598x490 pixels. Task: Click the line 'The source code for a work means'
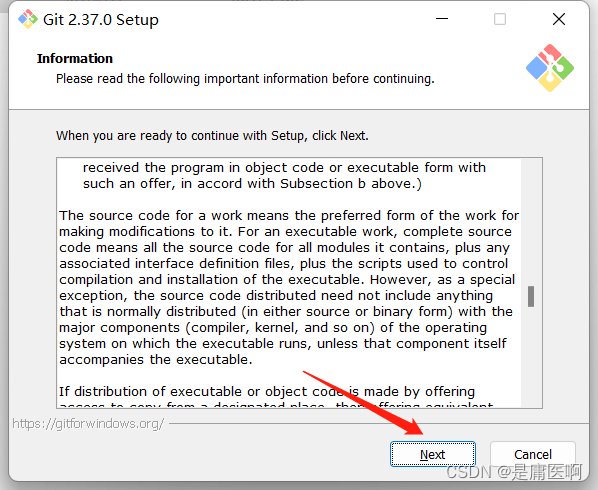[x=289, y=215]
